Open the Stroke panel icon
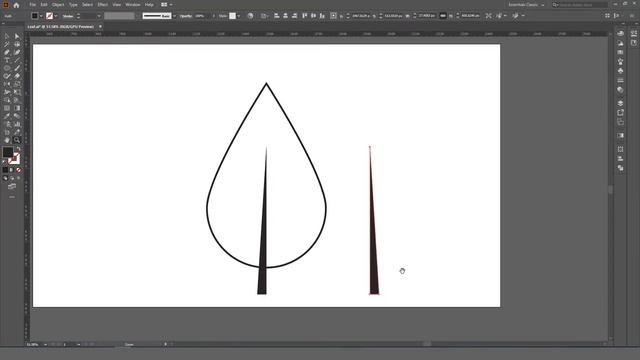 pos(620,80)
